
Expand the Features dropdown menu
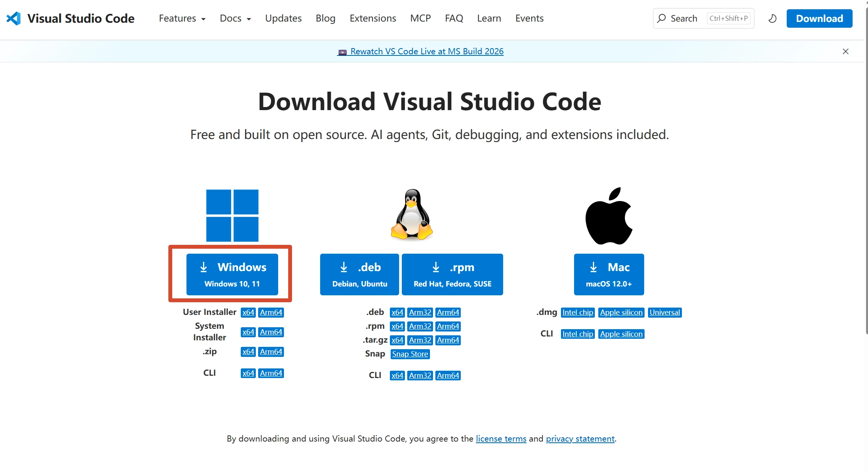pos(182,18)
